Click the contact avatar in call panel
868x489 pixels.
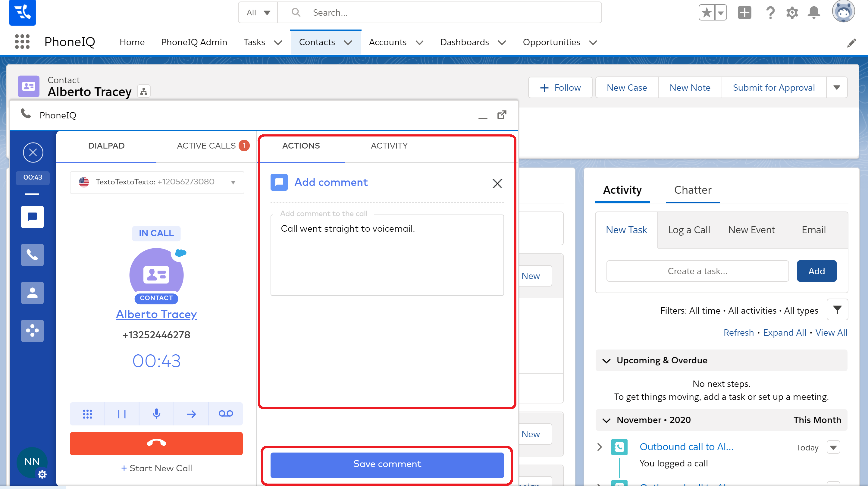click(156, 275)
